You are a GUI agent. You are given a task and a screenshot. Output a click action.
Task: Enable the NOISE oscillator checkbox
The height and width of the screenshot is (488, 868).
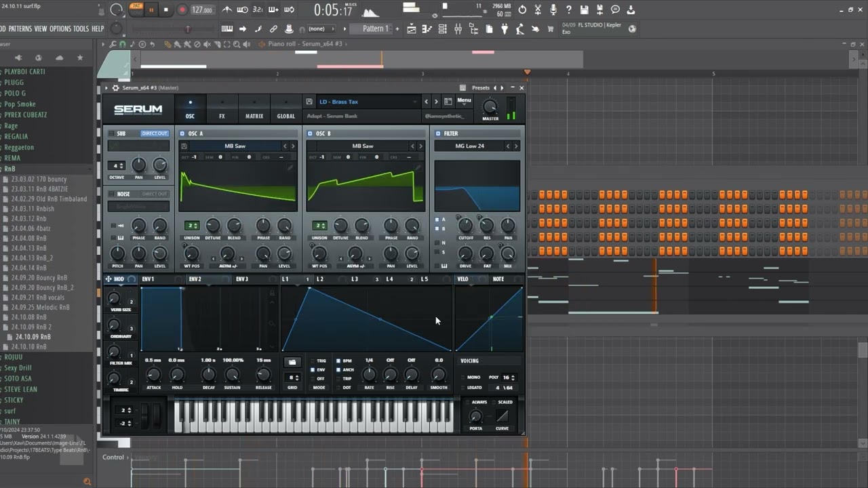pyautogui.click(x=111, y=194)
